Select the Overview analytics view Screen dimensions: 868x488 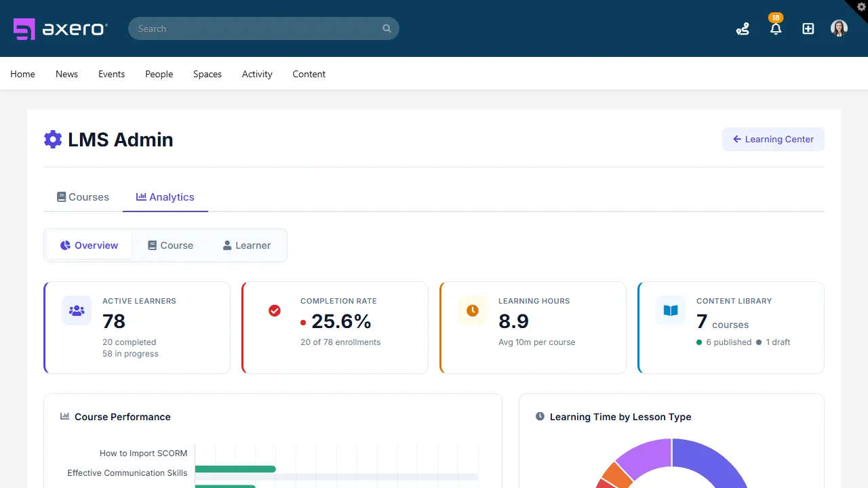89,245
